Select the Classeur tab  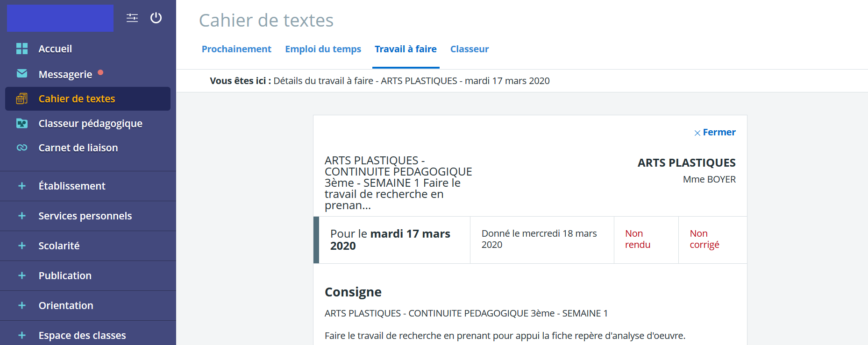click(x=470, y=49)
